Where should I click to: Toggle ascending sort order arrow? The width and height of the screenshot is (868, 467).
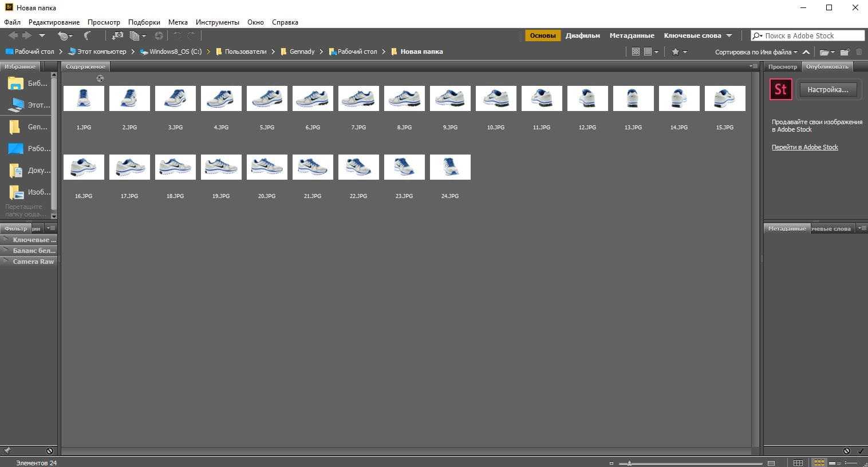806,52
